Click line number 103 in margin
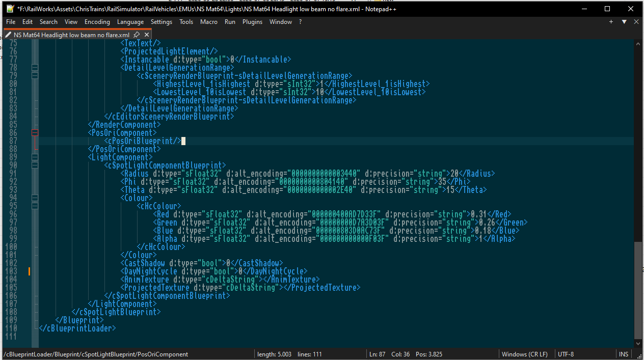 [11, 271]
